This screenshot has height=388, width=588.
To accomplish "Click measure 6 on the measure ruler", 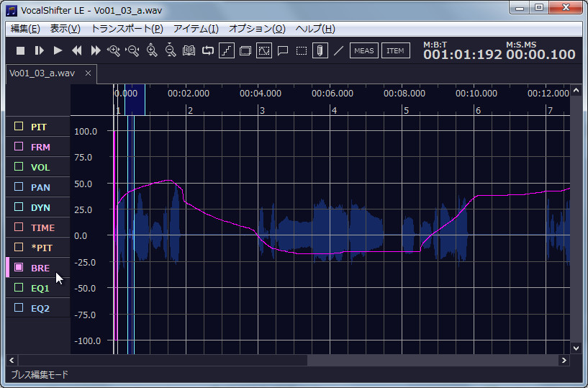I will coord(478,111).
